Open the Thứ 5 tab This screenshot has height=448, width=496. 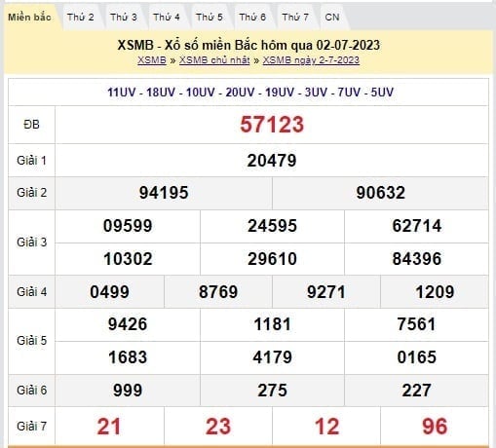[210, 18]
